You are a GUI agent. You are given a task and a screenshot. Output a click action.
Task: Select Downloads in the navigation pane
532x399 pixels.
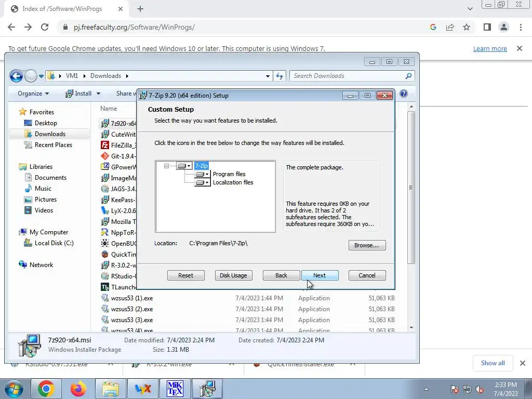pyautogui.click(x=50, y=134)
